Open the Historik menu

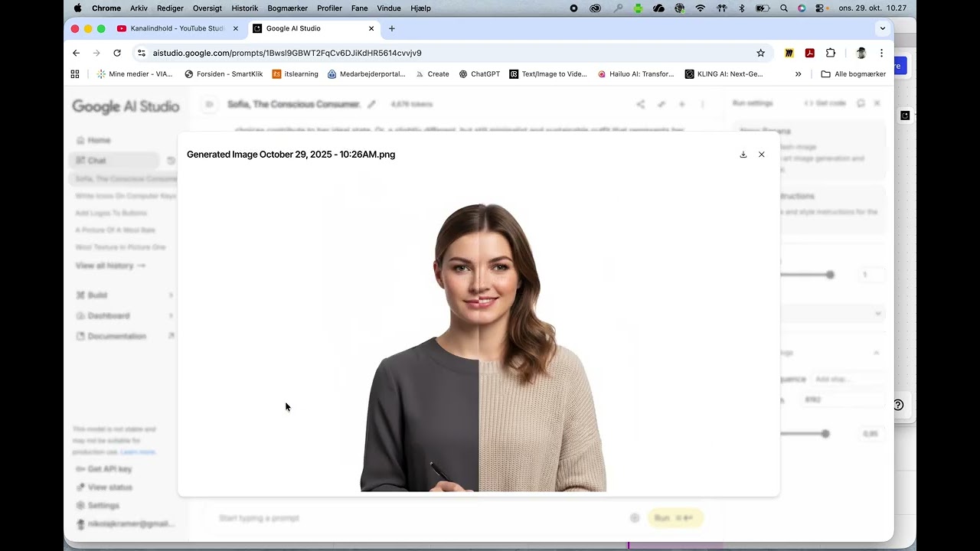point(245,8)
